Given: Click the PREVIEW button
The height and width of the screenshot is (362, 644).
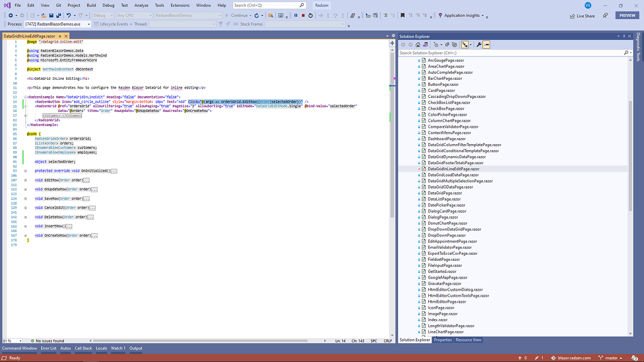Looking at the screenshot, I should pos(627,15).
